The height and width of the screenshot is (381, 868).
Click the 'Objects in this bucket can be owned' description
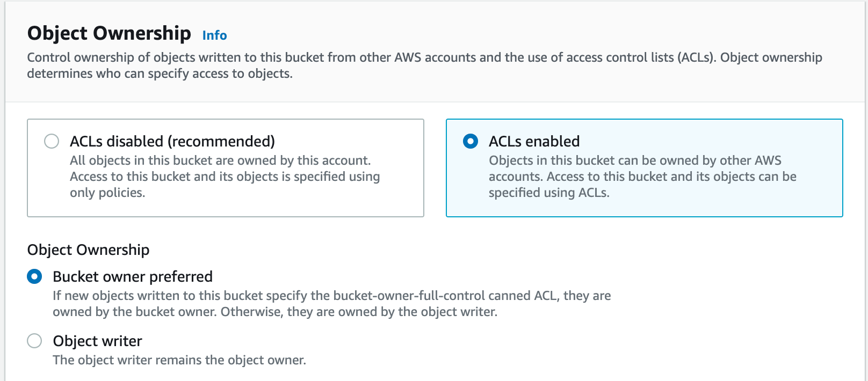[x=635, y=160]
